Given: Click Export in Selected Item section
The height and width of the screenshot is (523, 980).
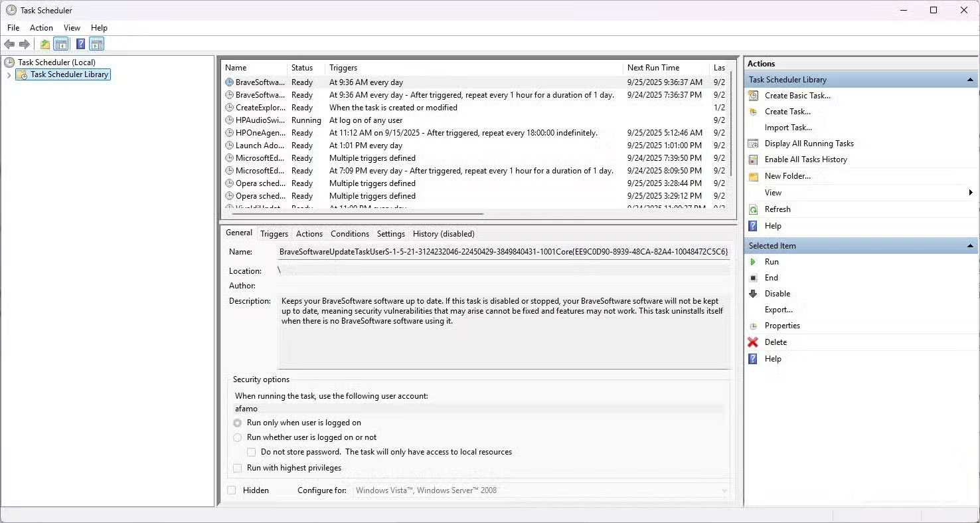Looking at the screenshot, I should [x=778, y=310].
